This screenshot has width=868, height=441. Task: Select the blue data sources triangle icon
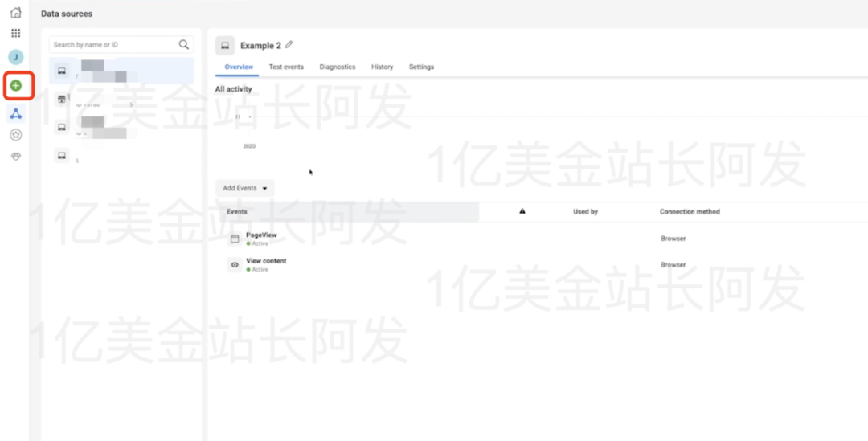(x=16, y=115)
